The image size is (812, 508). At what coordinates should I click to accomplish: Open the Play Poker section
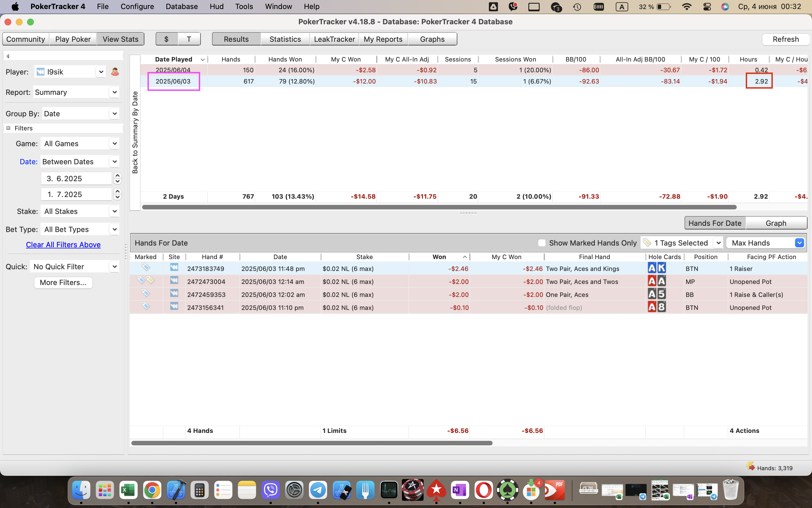click(x=73, y=39)
